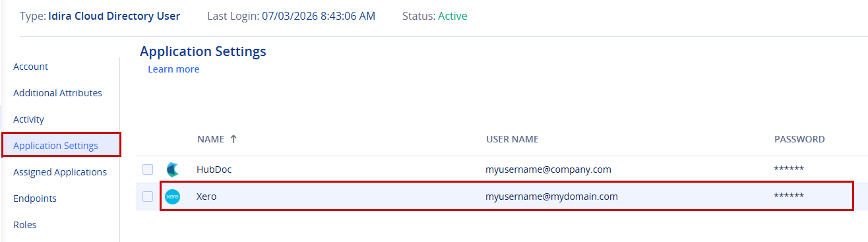Select the HubDoc name cell
The width and height of the screenshot is (868, 242).
tap(214, 169)
